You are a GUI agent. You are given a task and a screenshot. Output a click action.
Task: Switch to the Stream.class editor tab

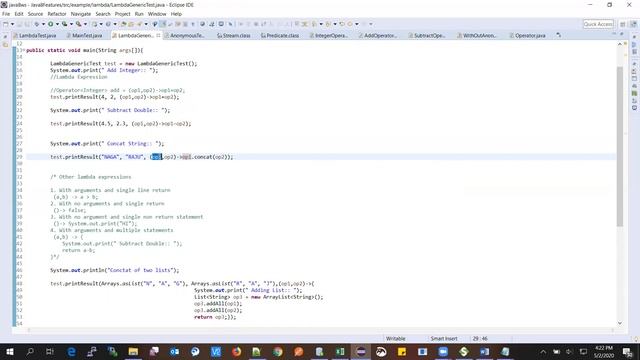[233, 36]
